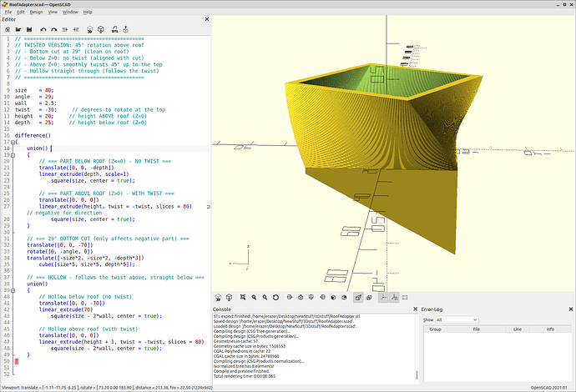The height and width of the screenshot is (392, 576).
Task: Redo the last edit
Action: pyautogui.click(x=54, y=29)
